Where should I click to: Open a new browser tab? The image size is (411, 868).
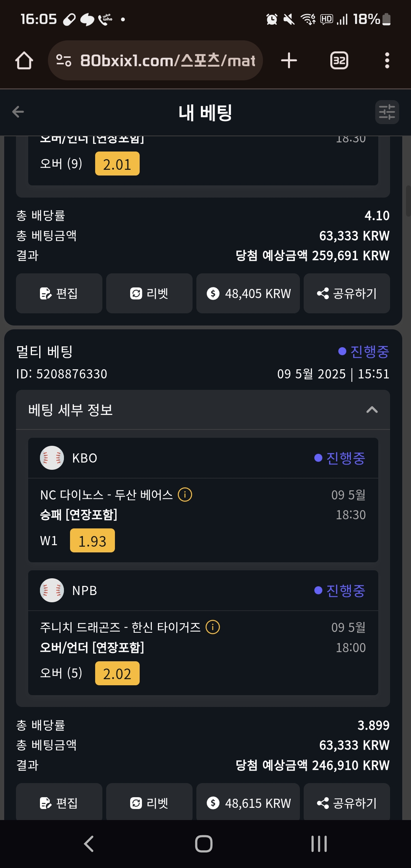[289, 61]
